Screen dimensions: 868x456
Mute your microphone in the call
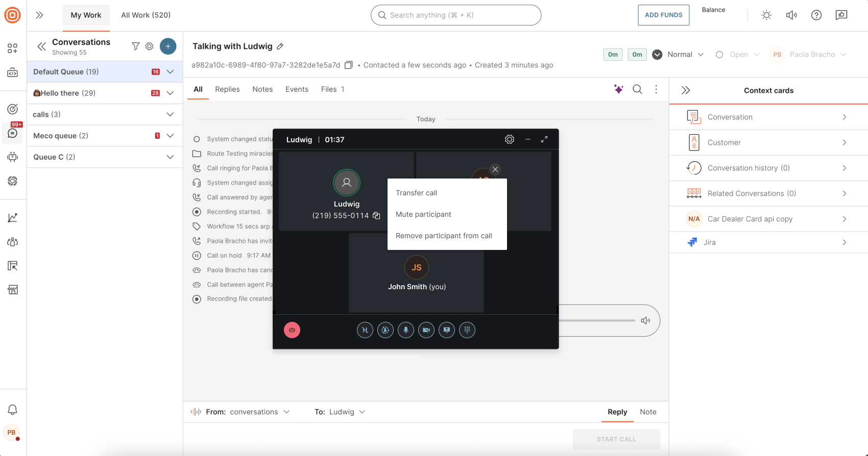click(x=406, y=330)
